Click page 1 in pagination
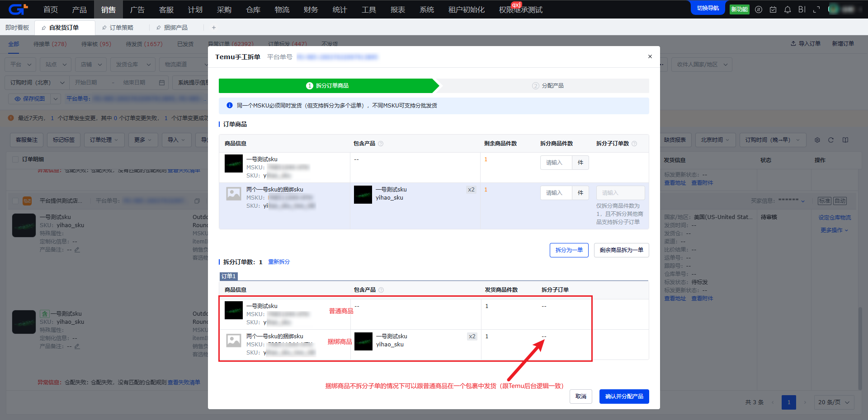 coord(789,402)
